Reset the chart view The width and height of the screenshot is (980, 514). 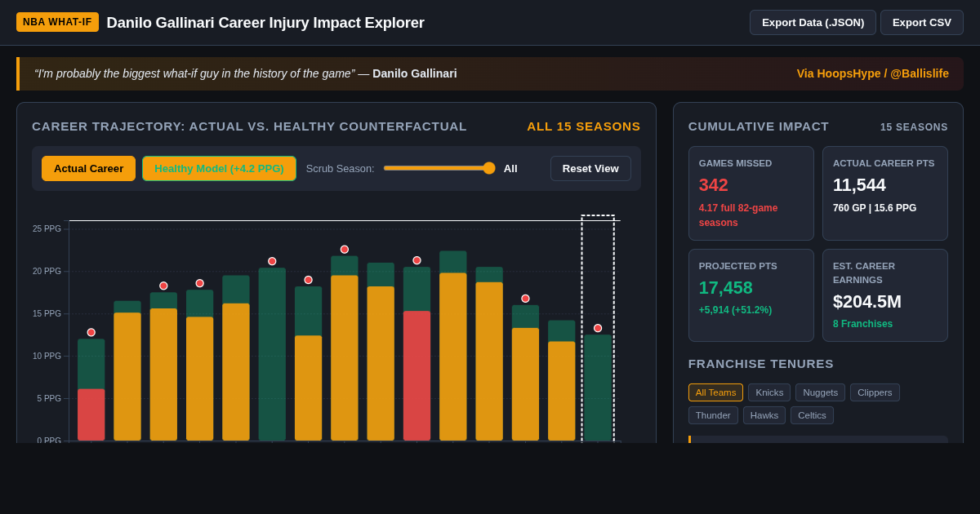pyautogui.click(x=590, y=168)
